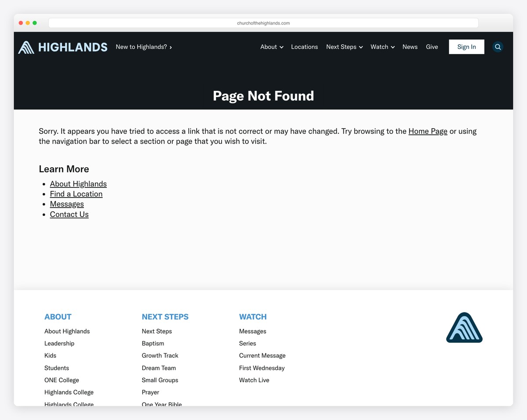This screenshot has height=420, width=527.
Task: Click the Highlands logo in header
Action: [63, 47]
